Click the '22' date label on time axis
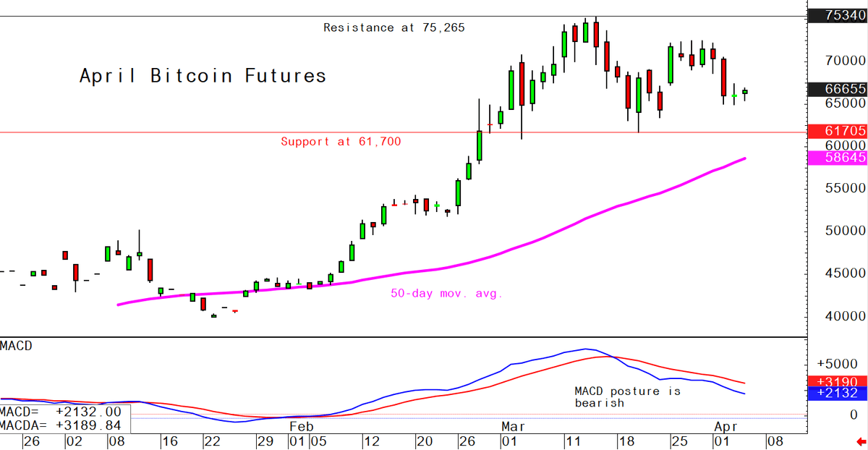This screenshot has width=868, height=450. [x=211, y=440]
